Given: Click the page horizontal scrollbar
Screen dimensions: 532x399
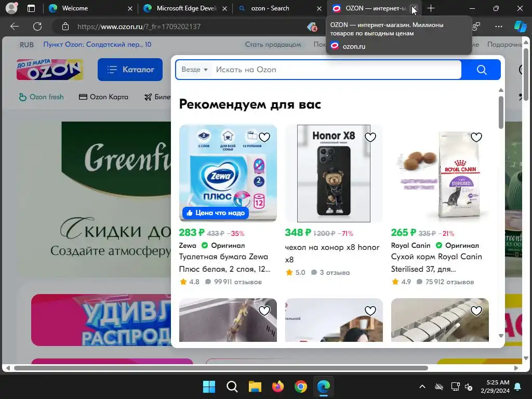Looking at the screenshot, I should (221, 368).
